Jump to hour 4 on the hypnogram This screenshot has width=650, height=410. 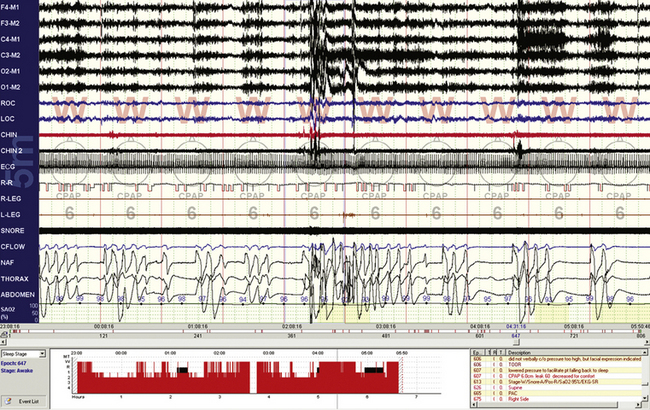coord(270,397)
